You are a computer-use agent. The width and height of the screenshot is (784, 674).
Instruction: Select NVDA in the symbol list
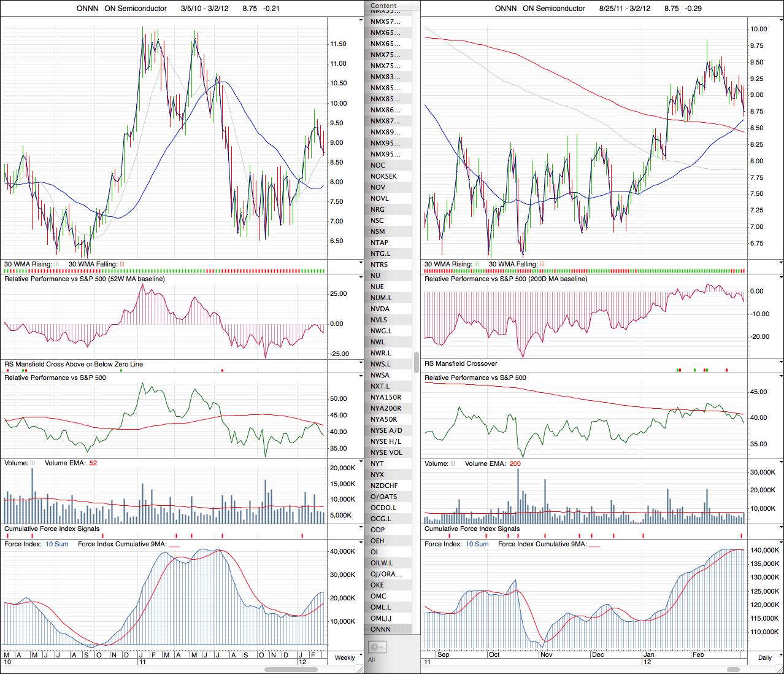coord(380,309)
